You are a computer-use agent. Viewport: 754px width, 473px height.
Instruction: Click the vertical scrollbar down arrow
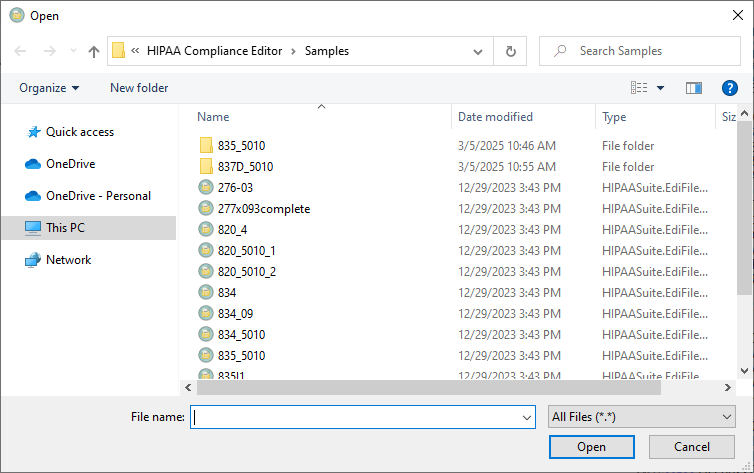[744, 371]
